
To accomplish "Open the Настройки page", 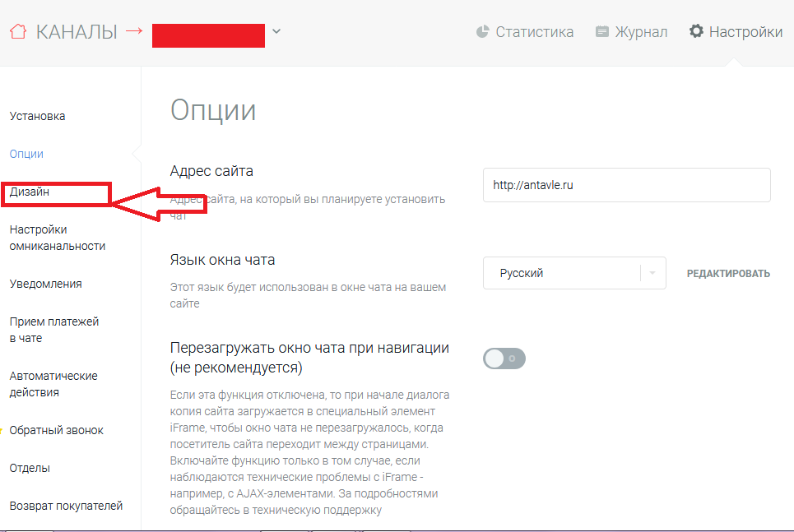I will [745, 32].
